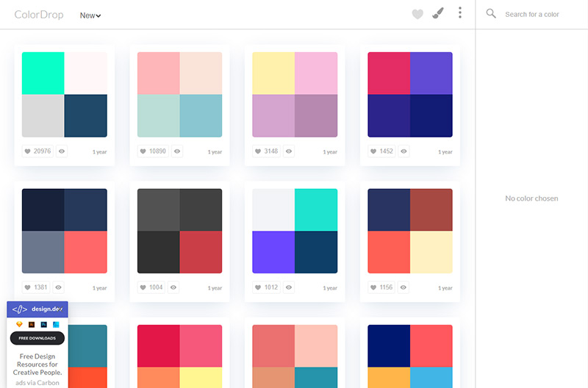Open the 'New' sort dropdown

pyautogui.click(x=90, y=15)
